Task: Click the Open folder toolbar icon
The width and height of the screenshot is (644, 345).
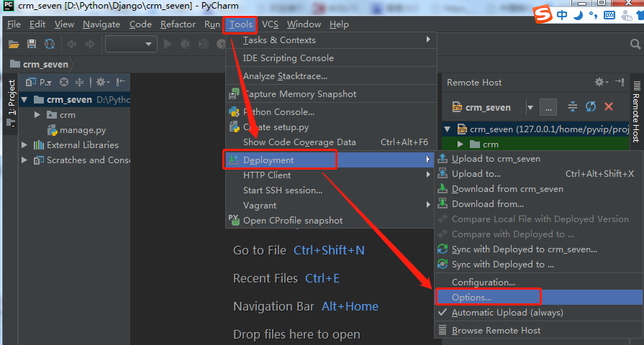Action: pyautogui.click(x=14, y=44)
